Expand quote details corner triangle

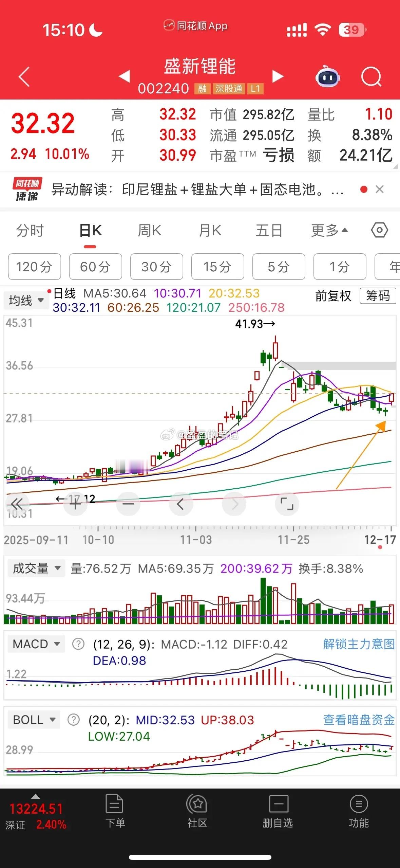coord(395,166)
